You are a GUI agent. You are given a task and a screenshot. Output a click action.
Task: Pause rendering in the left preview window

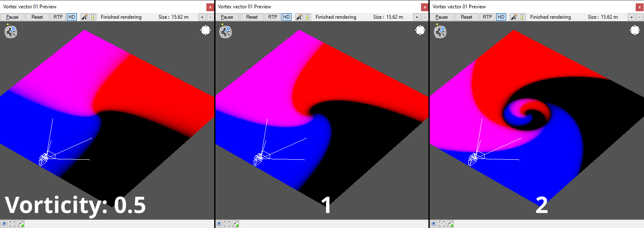[x=12, y=17]
